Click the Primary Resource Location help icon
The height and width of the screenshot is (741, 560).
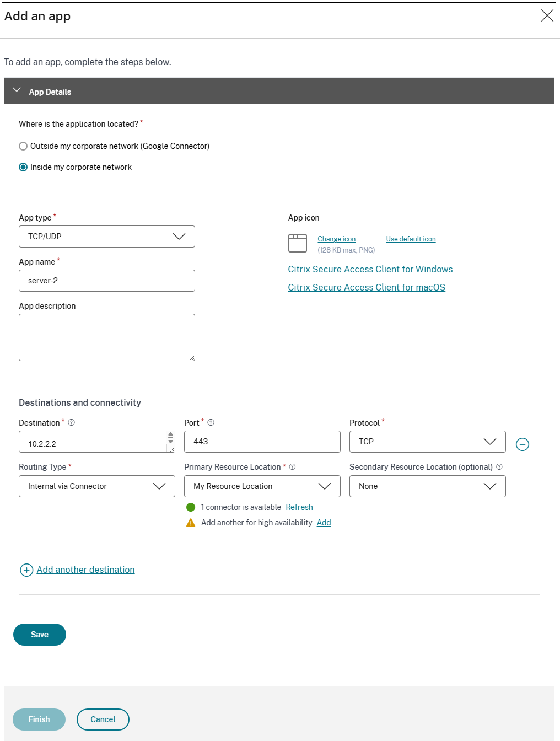(x=293, y=467)
